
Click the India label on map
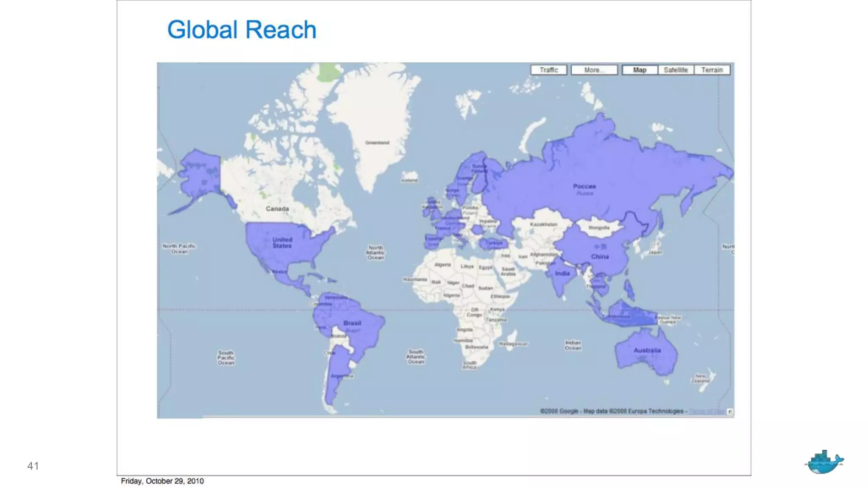point(562,274)
